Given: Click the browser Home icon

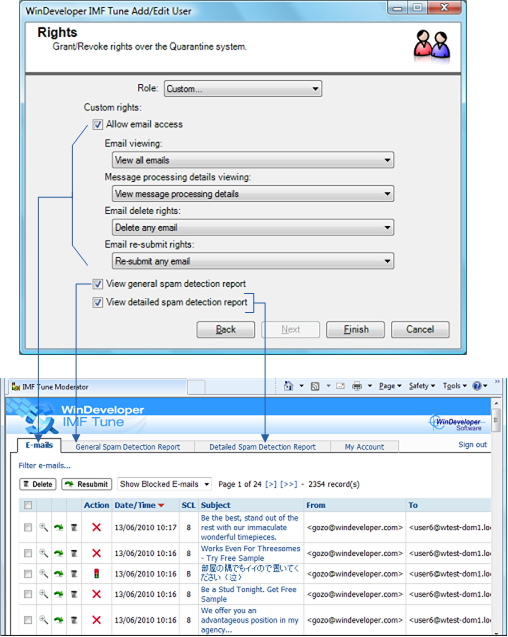Looking at the screenshot, I should [289, 386].
